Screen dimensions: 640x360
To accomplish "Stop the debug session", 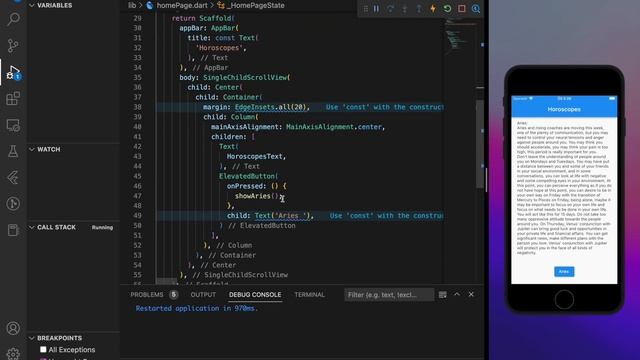I will click(x=462, y=9).
